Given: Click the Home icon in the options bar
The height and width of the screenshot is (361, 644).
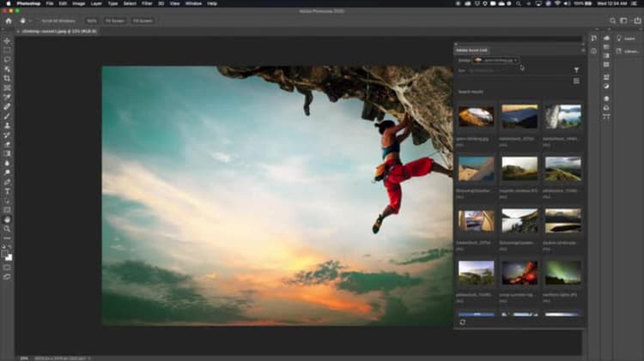Looking at the screenshot, I should click(8, 20).
